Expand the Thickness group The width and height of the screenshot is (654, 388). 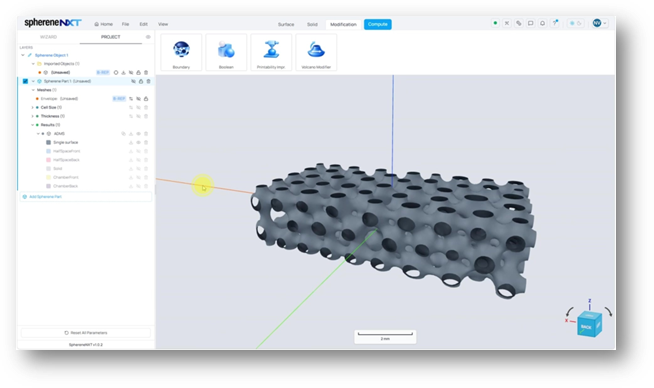click(33, 116)
